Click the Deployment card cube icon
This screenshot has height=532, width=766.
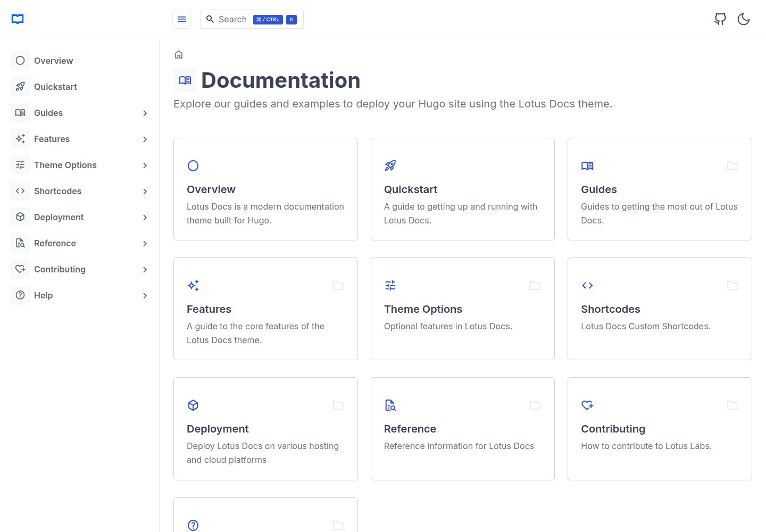(193, 405)
